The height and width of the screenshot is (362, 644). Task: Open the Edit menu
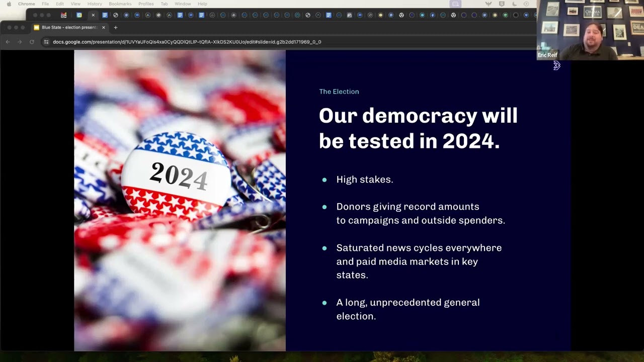tap(60, 4)
